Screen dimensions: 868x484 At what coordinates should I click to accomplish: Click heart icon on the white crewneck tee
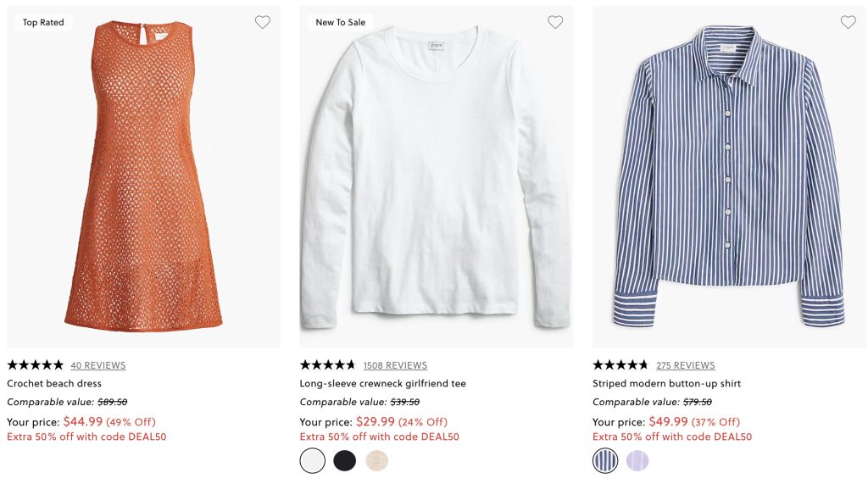tap(555, 23)
